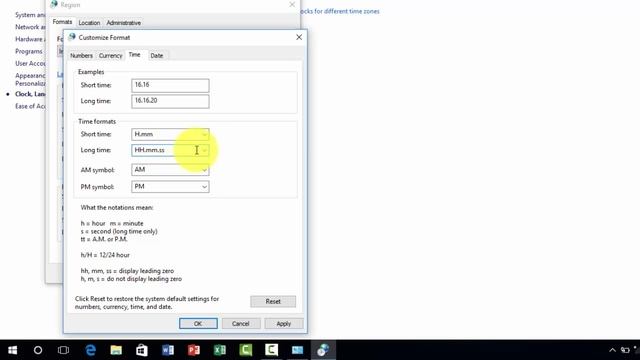The image size is (640, 360).
Task: Click the network tray icon
Action: tap(625, 350)
